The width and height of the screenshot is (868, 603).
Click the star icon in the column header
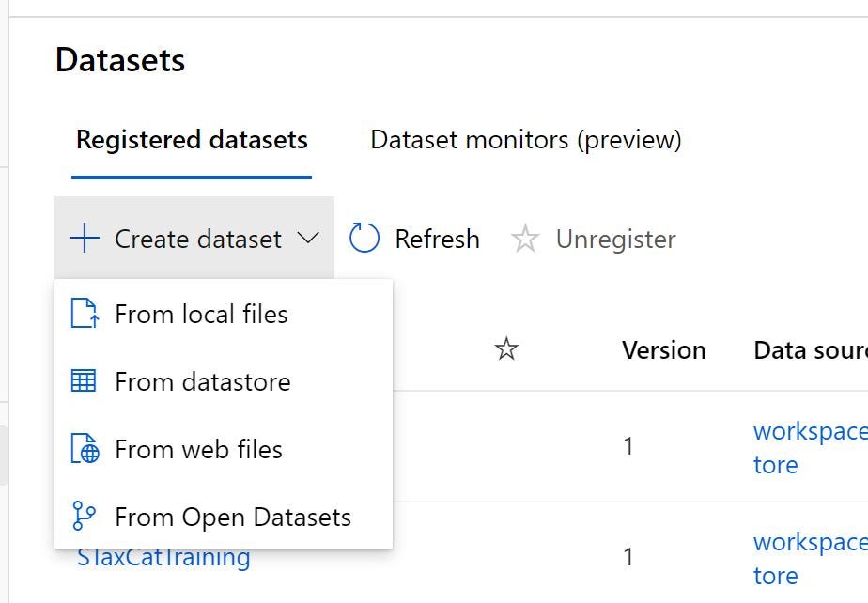507,348
